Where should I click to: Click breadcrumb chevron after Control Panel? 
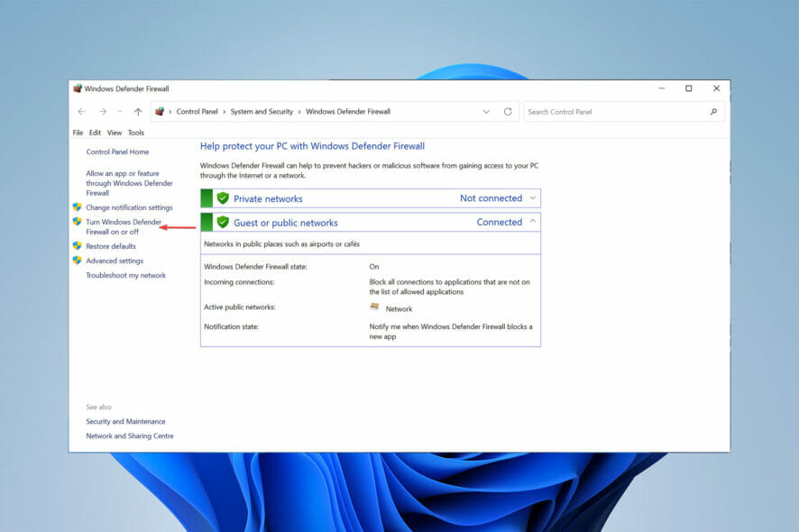pyautogui.click(x=224, y=112)
